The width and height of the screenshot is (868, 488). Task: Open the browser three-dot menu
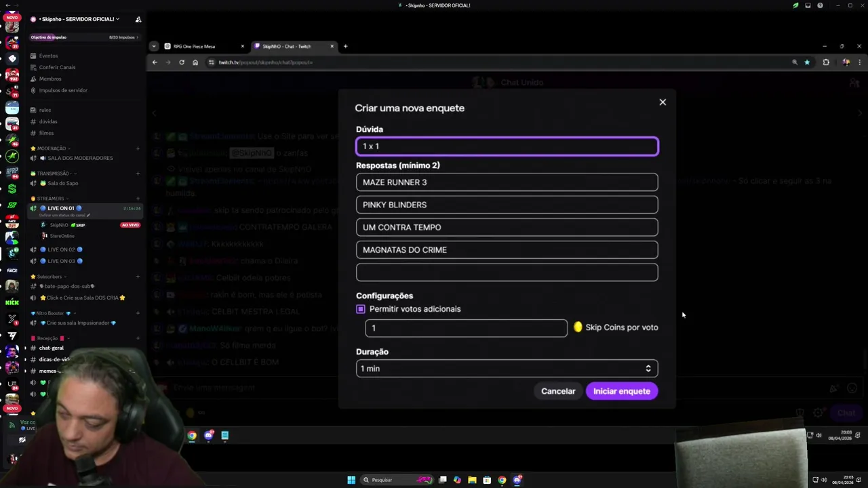[x=859, y=62]
